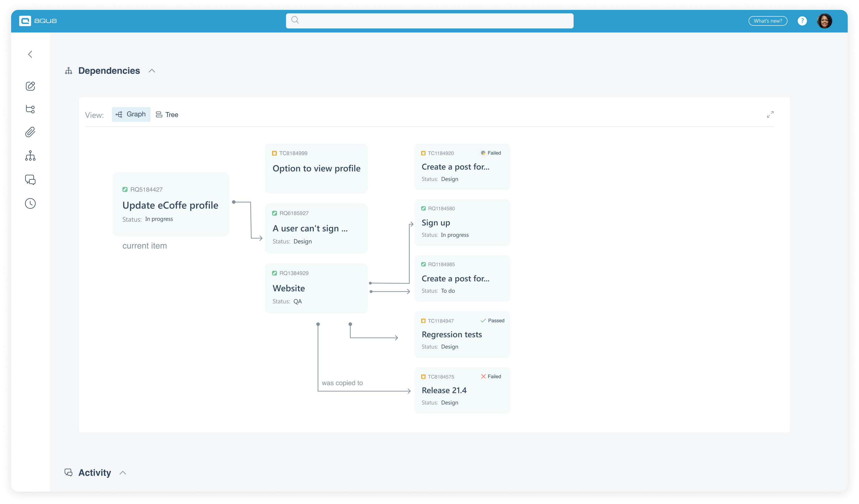Click inside the search field
Image resolution: width=859 pixels, height=504 pixels.
(x=430, y=20)
